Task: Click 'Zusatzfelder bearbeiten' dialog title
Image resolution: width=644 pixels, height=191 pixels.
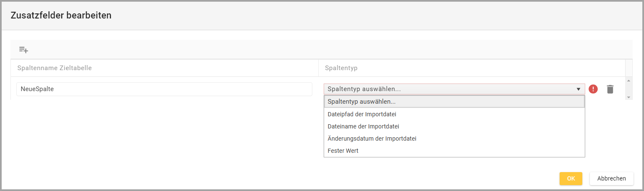Action: tap(61, 16)
